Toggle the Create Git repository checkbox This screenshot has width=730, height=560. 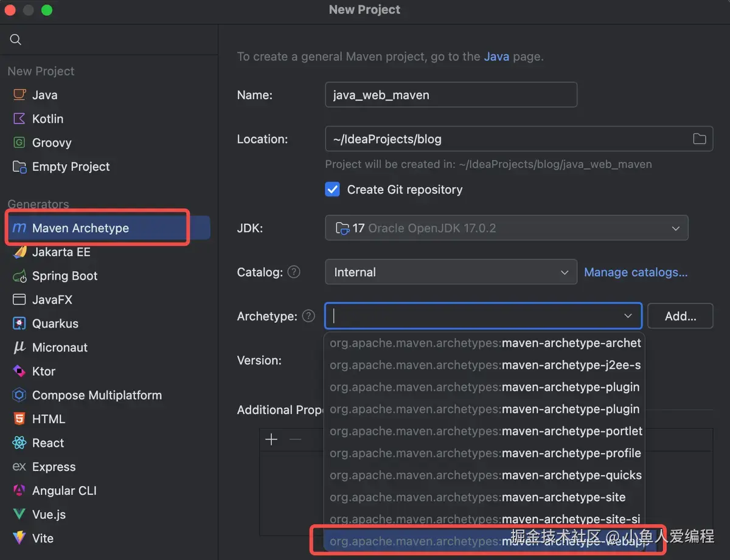(333, 190)
